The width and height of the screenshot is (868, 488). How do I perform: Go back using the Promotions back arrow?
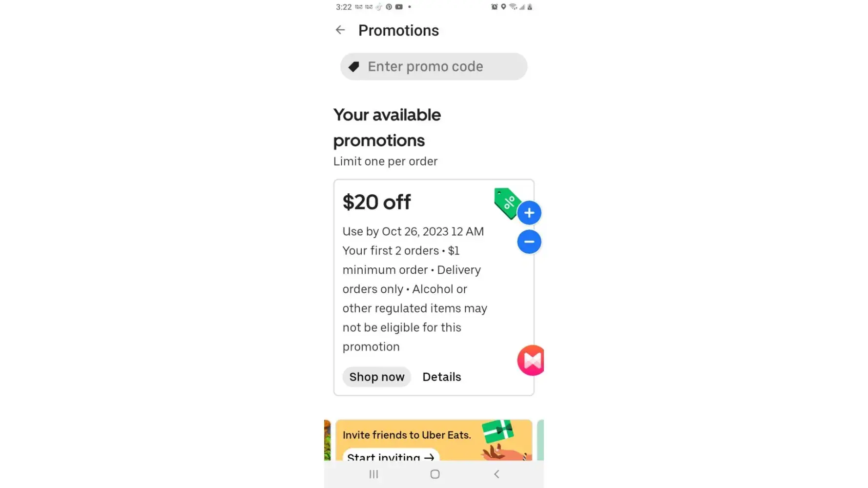[340, 30]
